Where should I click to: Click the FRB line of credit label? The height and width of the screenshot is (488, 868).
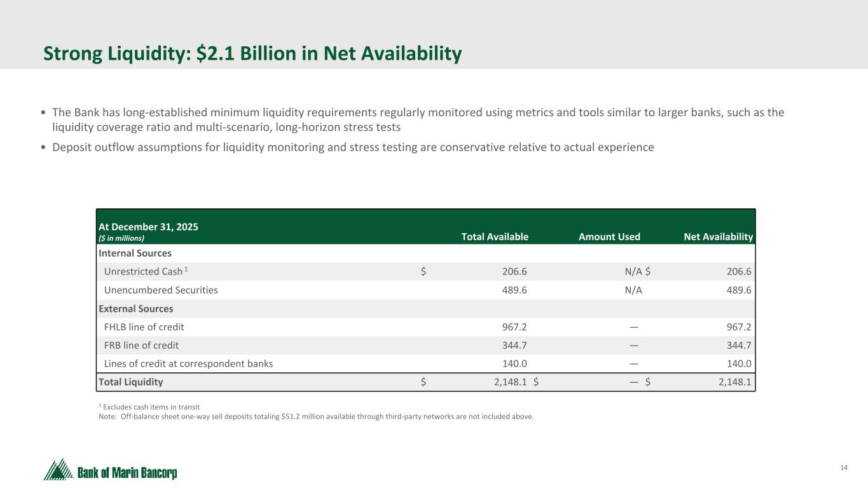point(141,346)
